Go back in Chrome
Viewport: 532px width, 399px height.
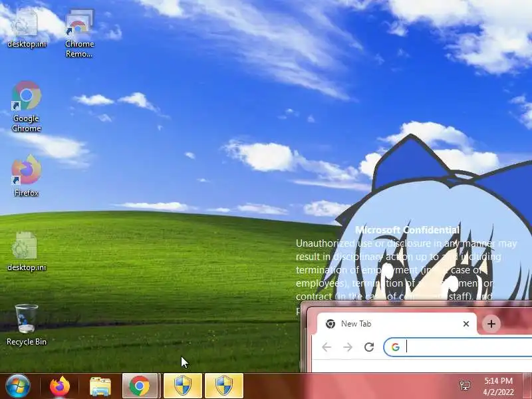pyautogui.click(x=327, y=347)
